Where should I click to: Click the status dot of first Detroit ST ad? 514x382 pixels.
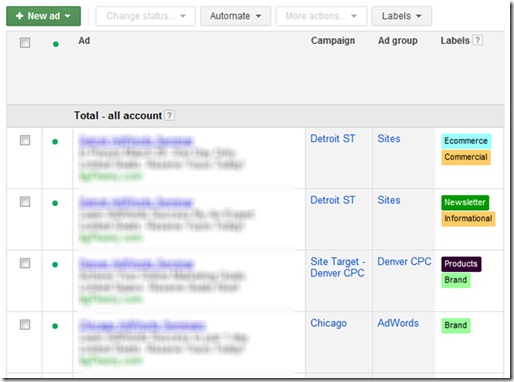pos(55,142)
